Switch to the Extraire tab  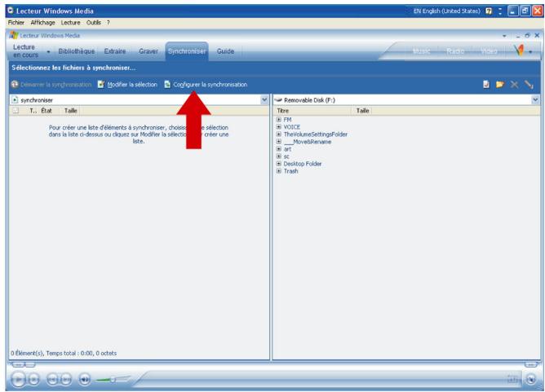click(x=115, y=51)
